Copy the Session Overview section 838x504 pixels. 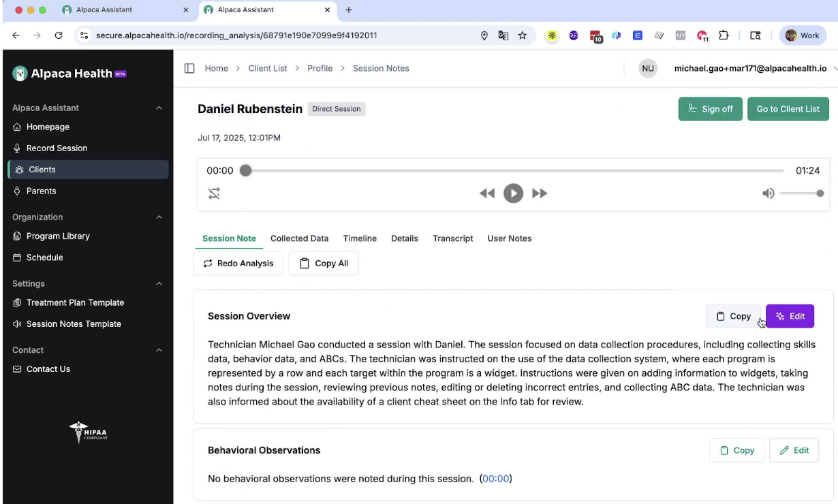pos(733,316)
